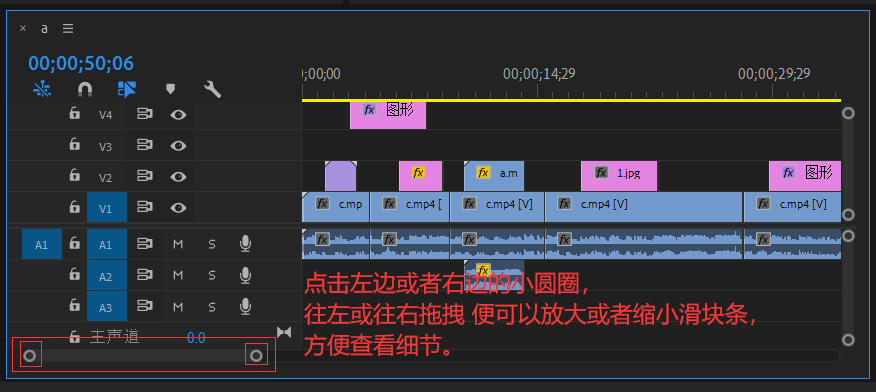Target the A2 track header button
This screenshot has width=876, height=392.
(107, 275)
